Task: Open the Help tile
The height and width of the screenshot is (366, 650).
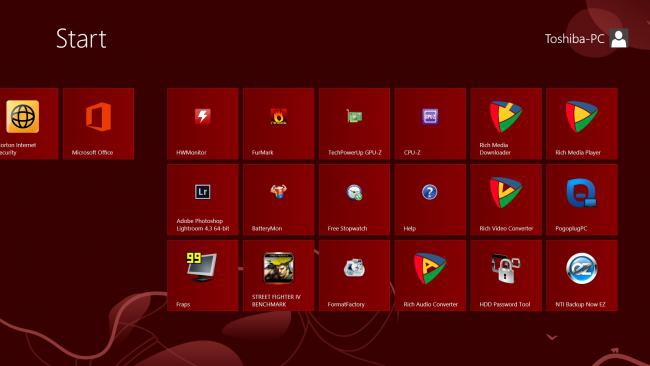Action: coord(430,200)
